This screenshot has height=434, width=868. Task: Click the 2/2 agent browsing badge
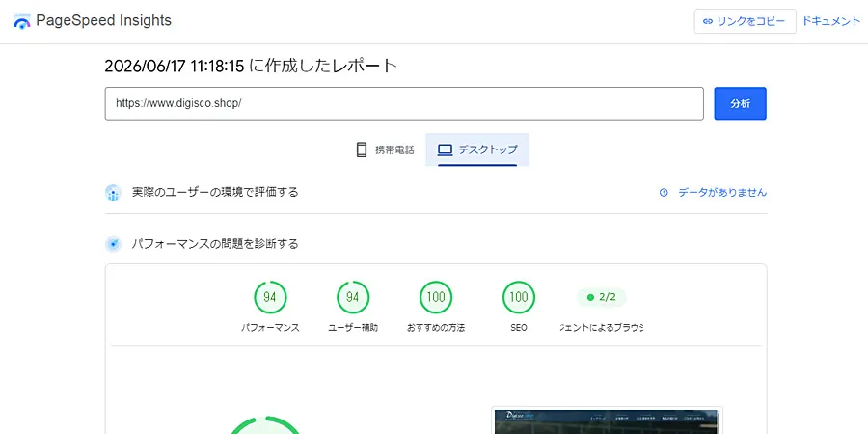point(602,297)
